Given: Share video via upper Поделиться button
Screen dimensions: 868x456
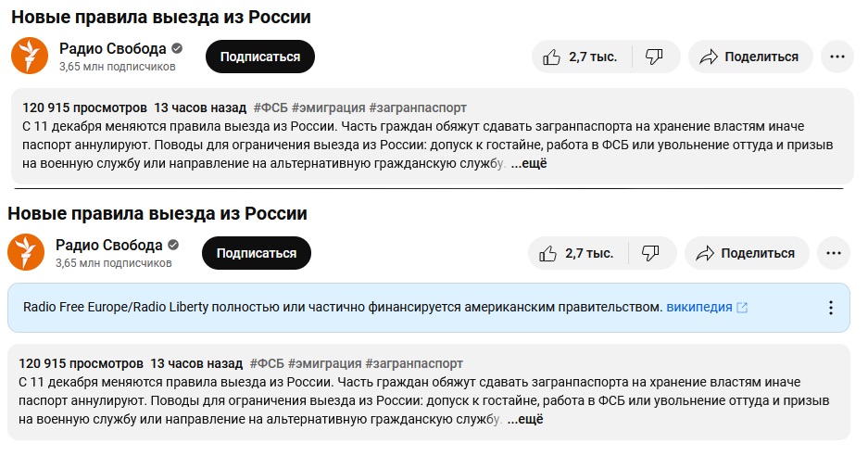Looking at the screenshot, I should point(750,57).
